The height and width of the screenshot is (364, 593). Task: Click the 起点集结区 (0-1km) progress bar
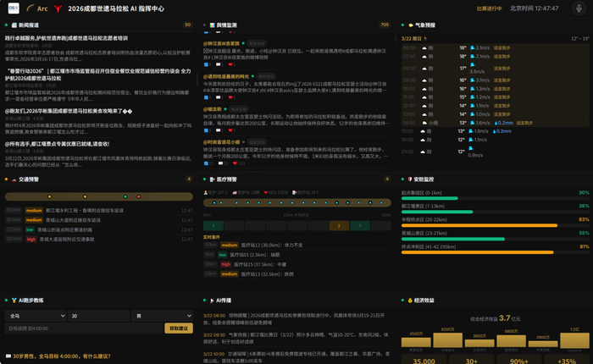(x=495, y=198)
